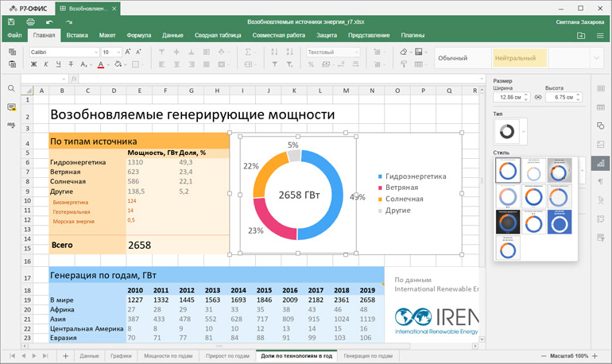Select the dark black chart style thumbnail
The height and width of the screenshot is (364, 612).
click(507, 222)
